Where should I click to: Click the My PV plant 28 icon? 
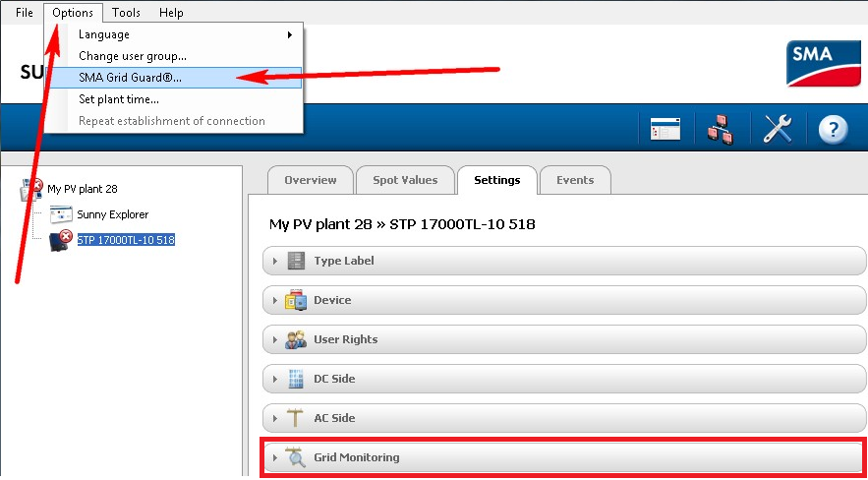tap(31, 189)
